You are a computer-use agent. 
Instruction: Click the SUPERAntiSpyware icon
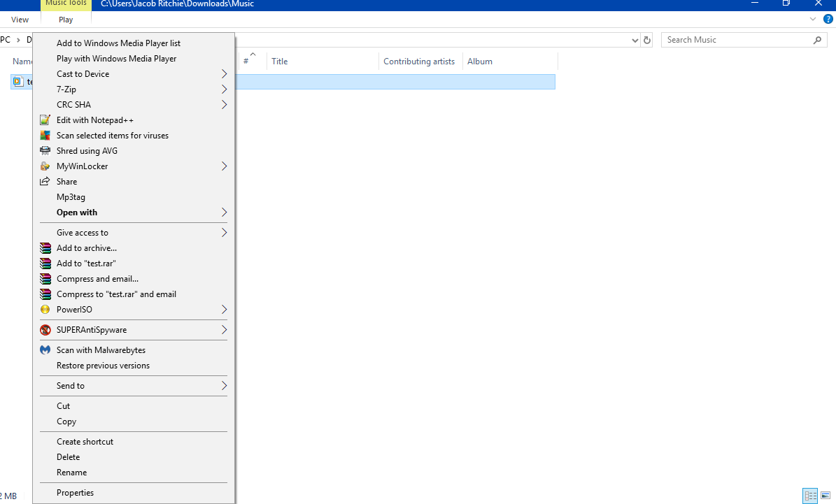click(x=45, y=330)
